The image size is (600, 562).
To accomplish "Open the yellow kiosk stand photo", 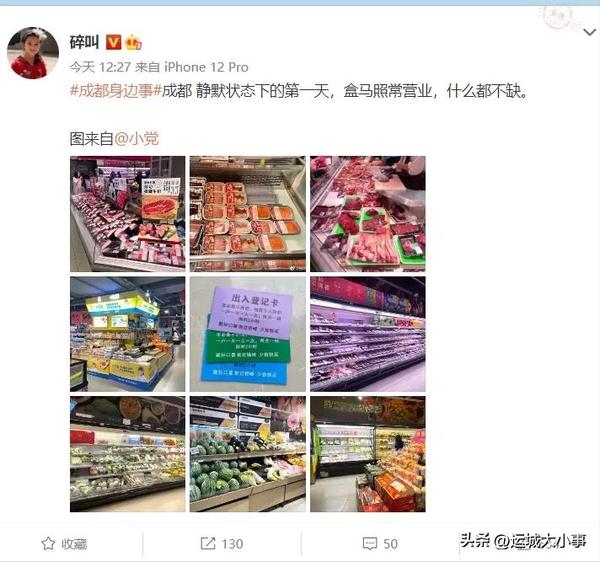I will point(127,334).
